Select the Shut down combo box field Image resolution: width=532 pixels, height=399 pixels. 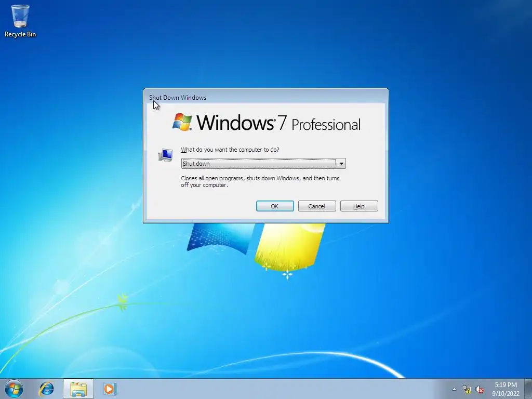(x=263, y=164)
